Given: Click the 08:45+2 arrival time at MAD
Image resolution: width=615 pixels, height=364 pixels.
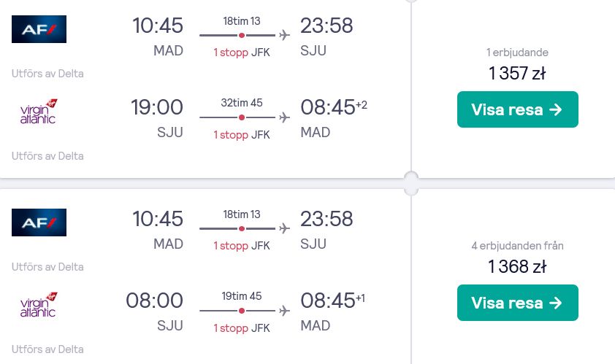Looking at the screenshot, I should click(x=334, y=107).
